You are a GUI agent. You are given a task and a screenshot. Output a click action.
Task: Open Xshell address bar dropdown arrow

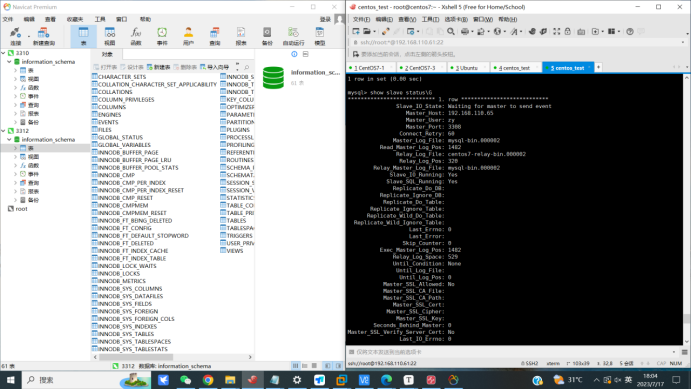(x=683, y=42)
